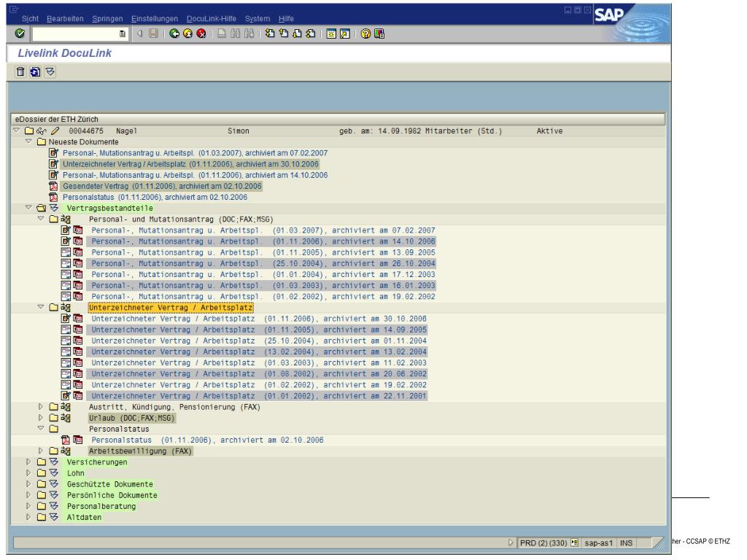
Task: Click the glasses display icon for Nagel
Action: pos(42,131)
